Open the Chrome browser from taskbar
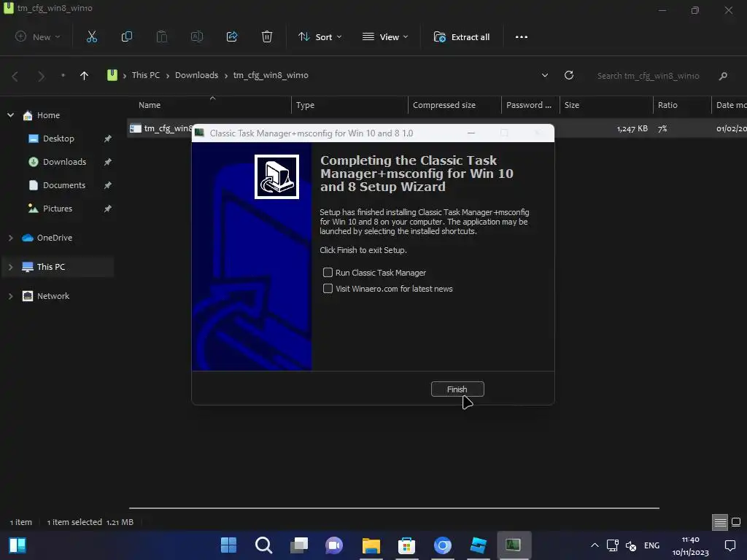Image resolution: width=747 pixels, height=560 pixels. (x=443, y=545)
